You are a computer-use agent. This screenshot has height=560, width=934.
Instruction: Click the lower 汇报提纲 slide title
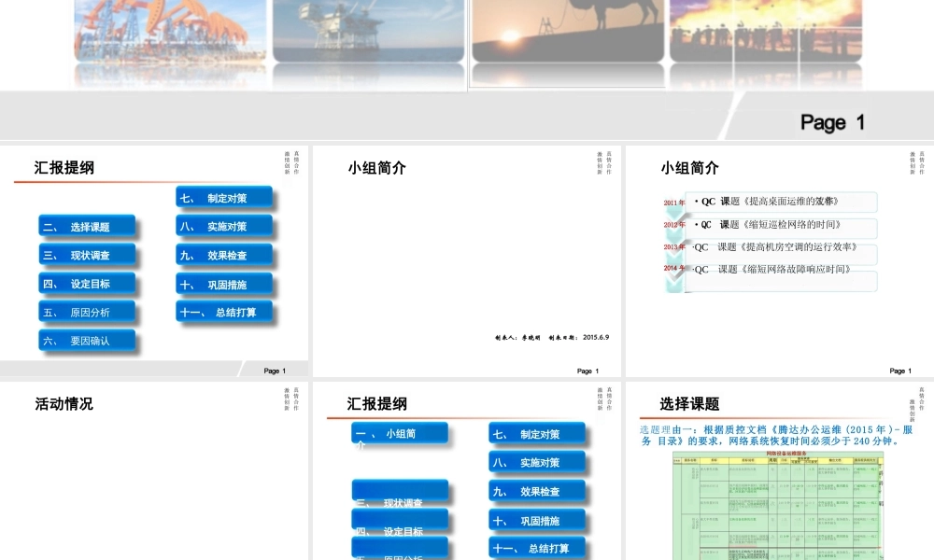click(376, 404)
